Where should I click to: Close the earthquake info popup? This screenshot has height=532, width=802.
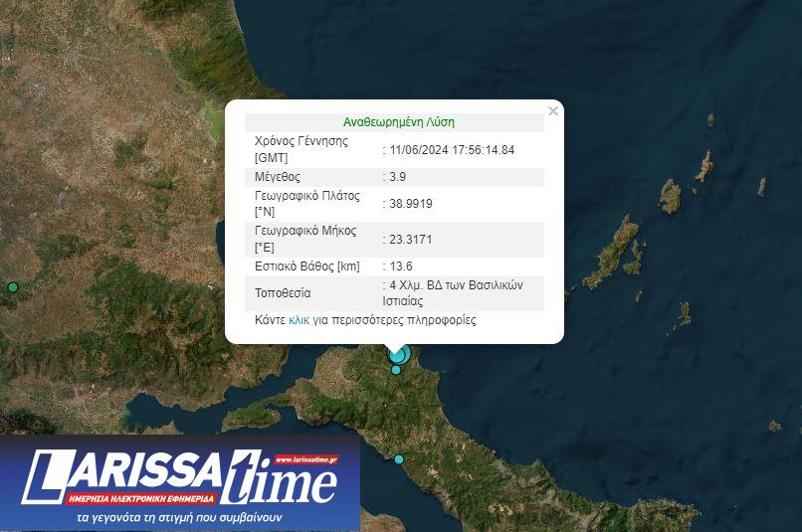553,111
